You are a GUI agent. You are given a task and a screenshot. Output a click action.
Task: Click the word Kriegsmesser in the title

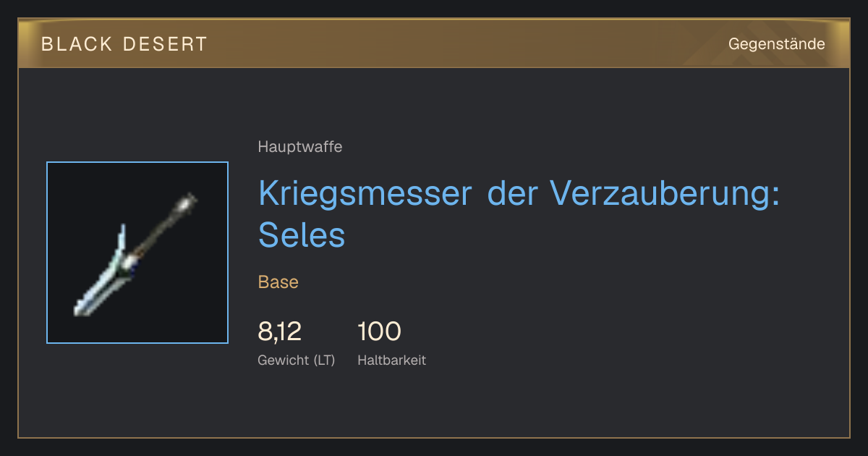pos(365,193)
